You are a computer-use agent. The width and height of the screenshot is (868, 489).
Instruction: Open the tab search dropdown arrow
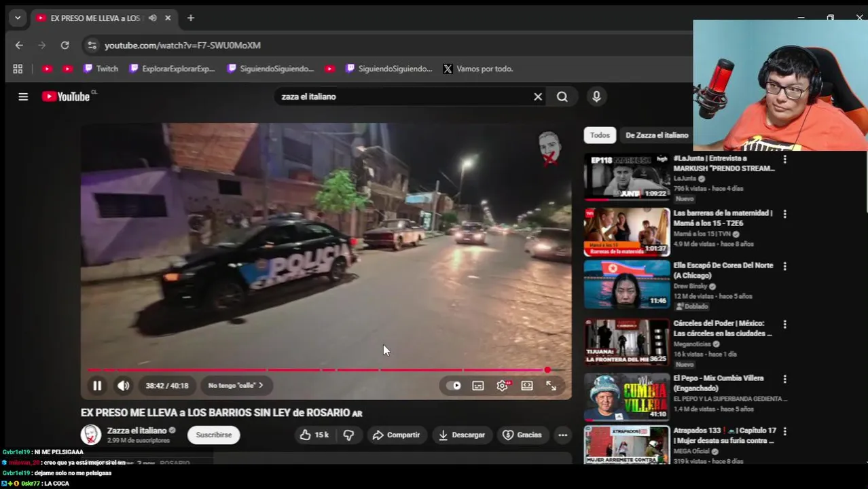click(18, 18)
